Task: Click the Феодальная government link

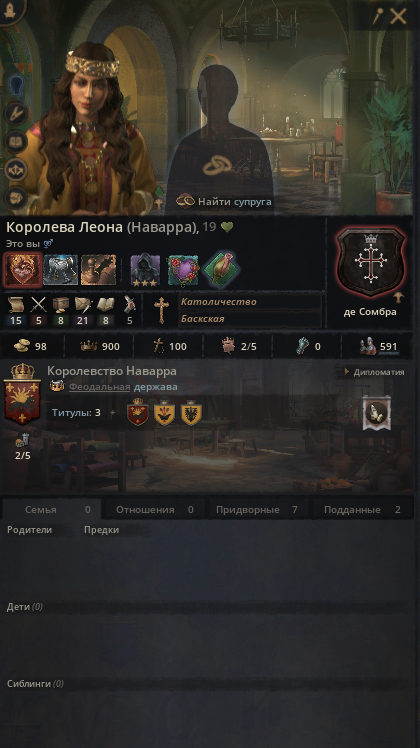Action: point(99,387)
